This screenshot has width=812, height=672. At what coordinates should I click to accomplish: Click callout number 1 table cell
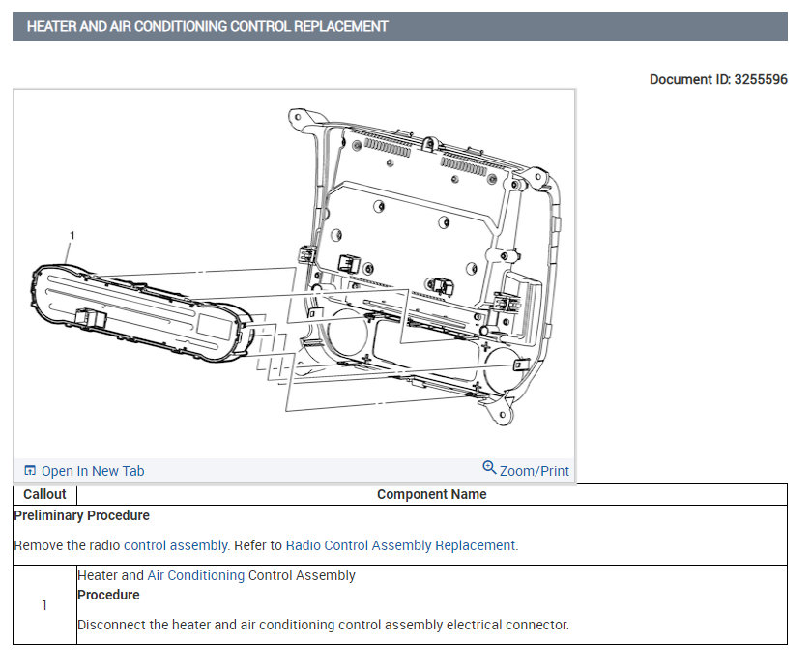point(44,604)
